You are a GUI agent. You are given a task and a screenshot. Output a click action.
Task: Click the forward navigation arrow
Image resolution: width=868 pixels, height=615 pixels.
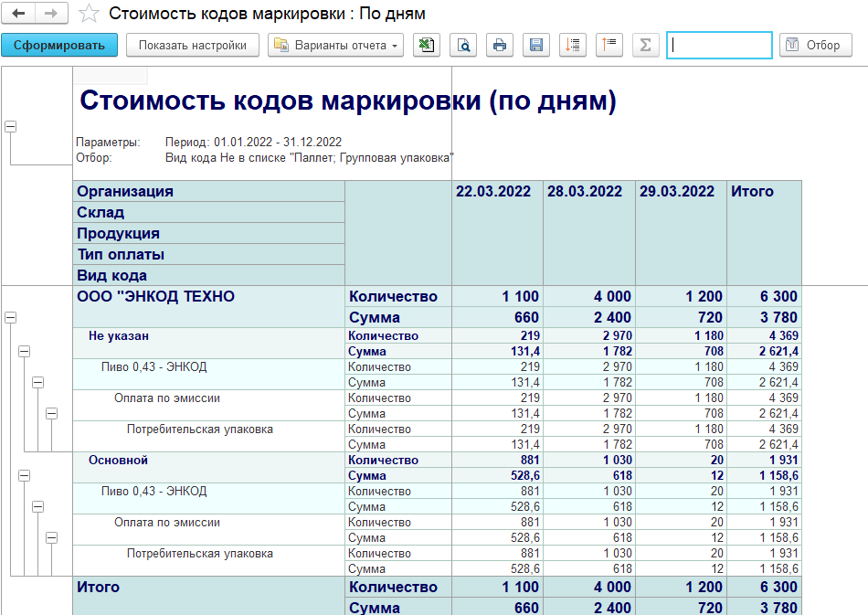(x=50, y=14)
